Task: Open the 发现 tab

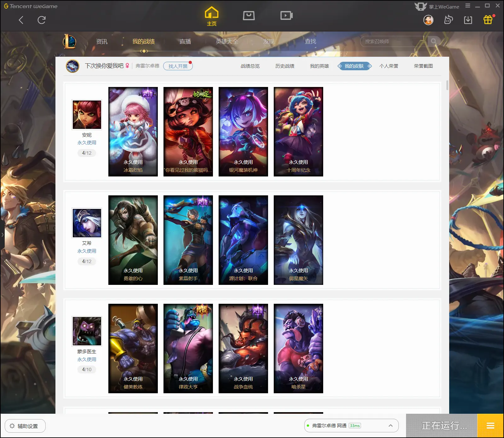Action: click(x=269, y=42)
